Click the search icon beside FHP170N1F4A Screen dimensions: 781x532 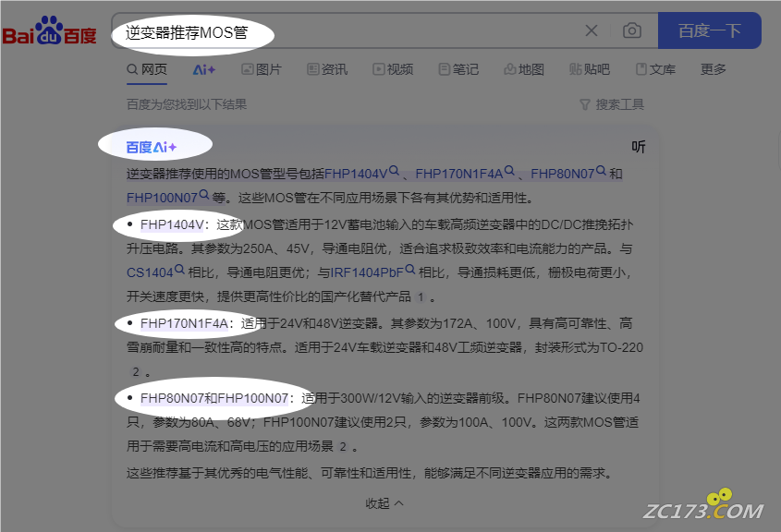[x=509, y=171]
